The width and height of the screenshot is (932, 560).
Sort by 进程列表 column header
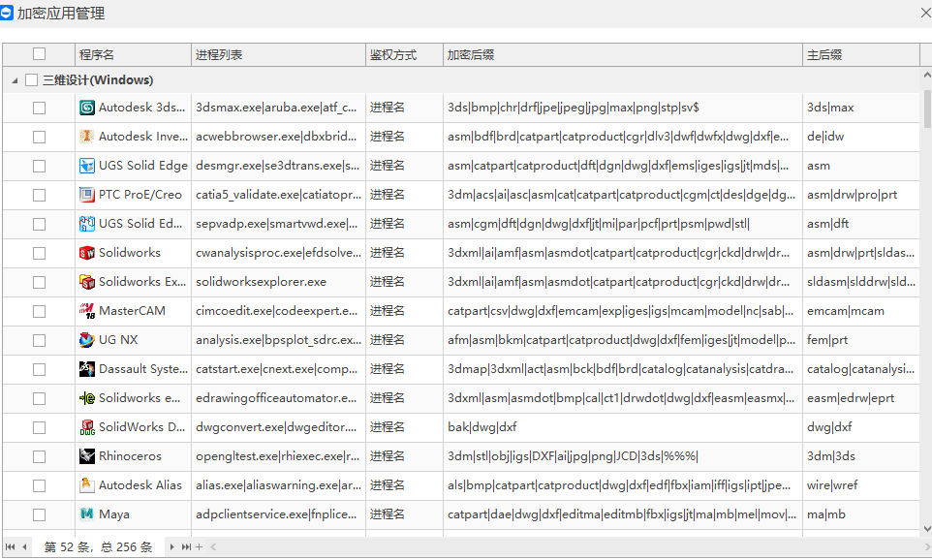point(278,54)
